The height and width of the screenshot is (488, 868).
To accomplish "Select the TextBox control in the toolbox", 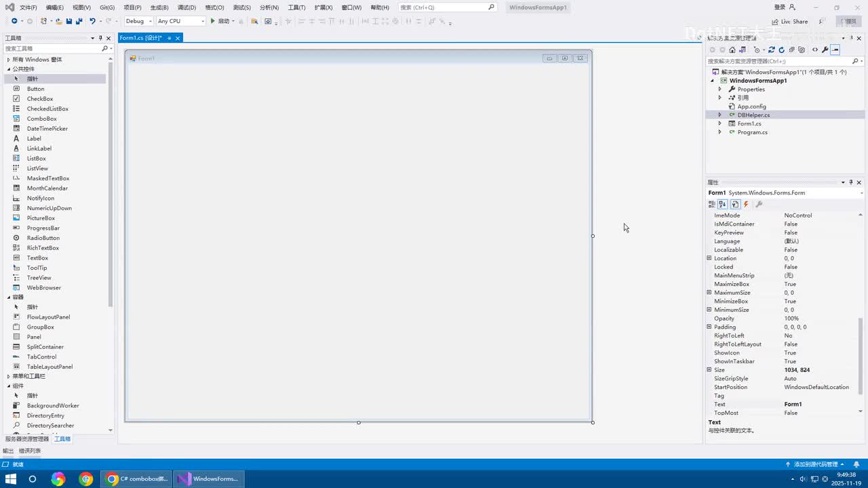I will 37,258.
